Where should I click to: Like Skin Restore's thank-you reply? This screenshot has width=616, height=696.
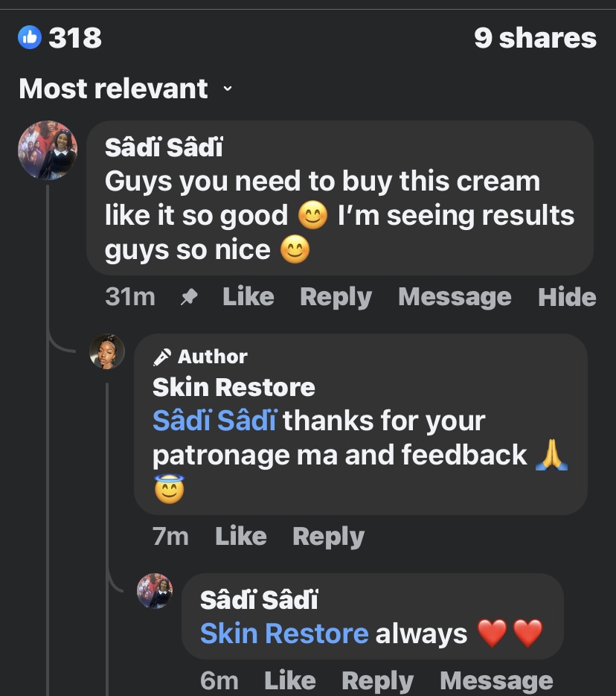click(x=240, y=536)
